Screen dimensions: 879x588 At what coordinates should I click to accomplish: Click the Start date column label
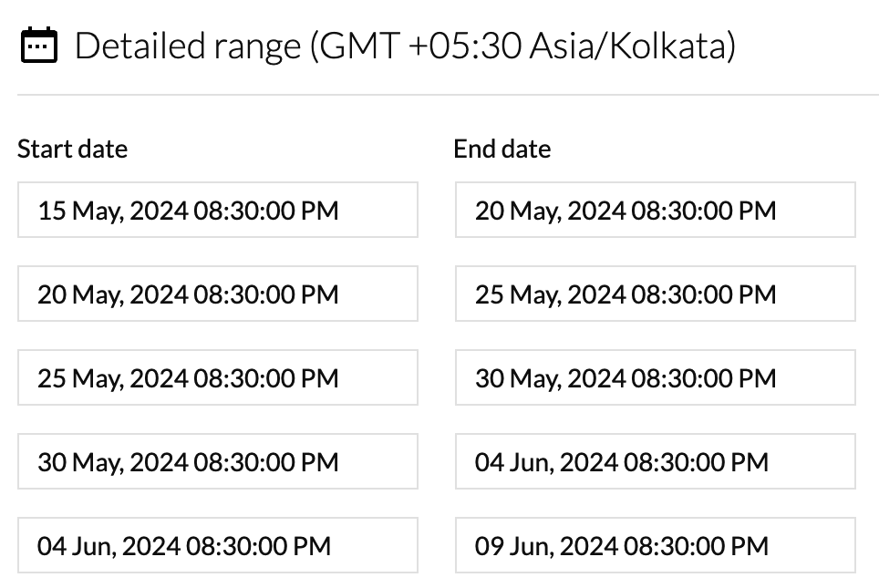pos(72,149)
